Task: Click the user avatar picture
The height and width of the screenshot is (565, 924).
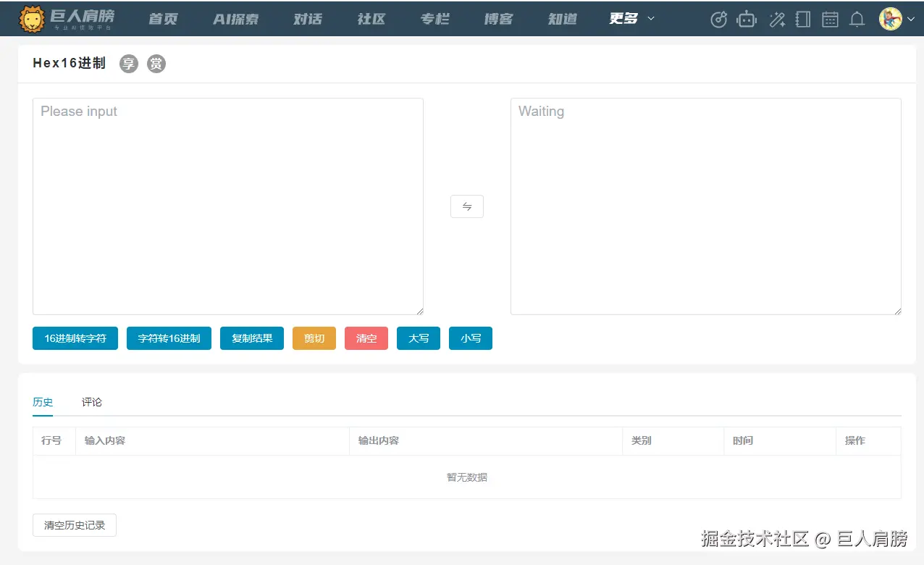Action: click(x=890, y=19)
